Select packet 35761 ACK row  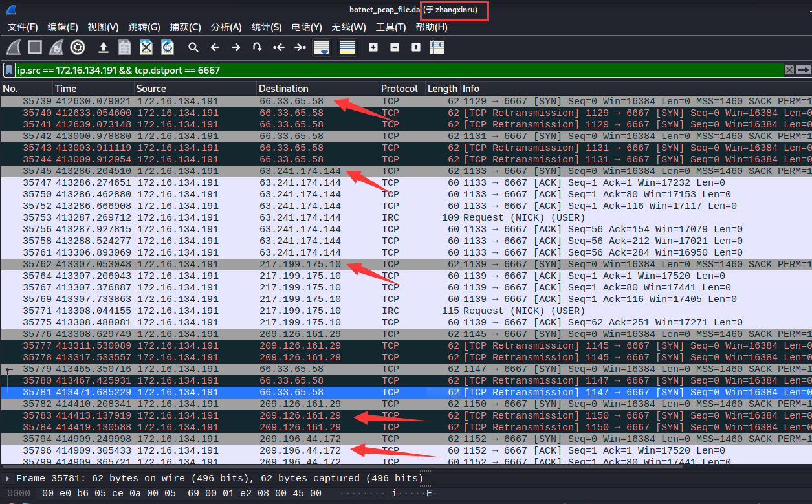tap(406, 252)
